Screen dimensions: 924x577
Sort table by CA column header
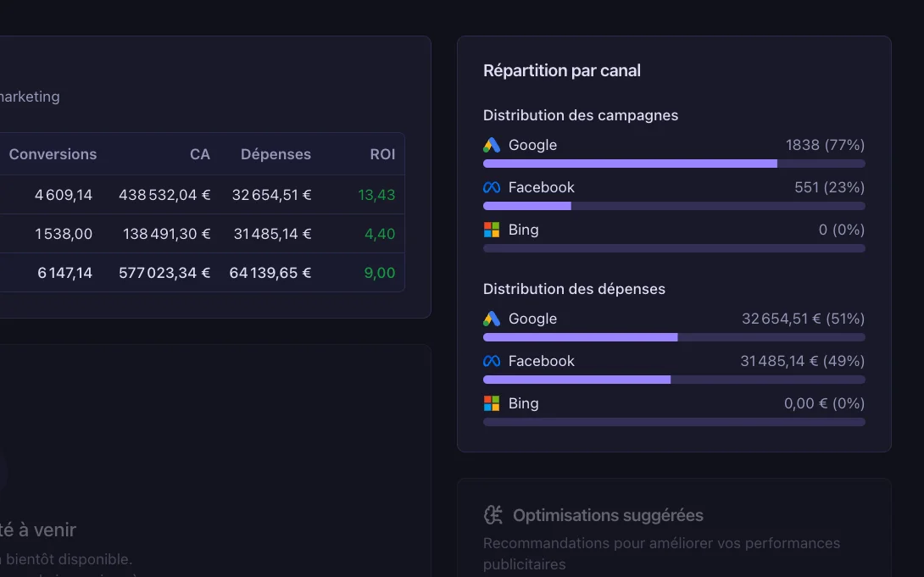[x=200, y=154]
